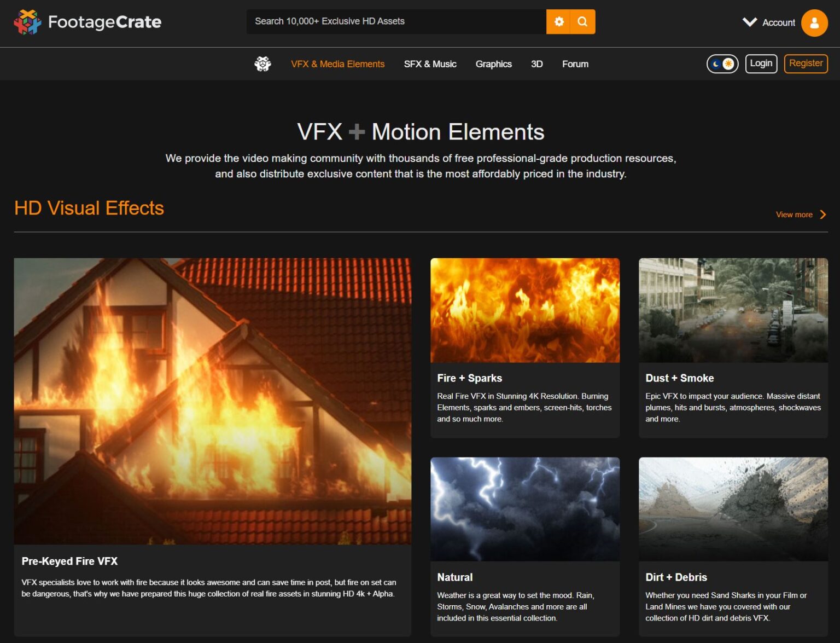Viewport: 840px width, 643px height.
Task: Open the Natural lightning thumbnail
Action: (x=525, y=509)
